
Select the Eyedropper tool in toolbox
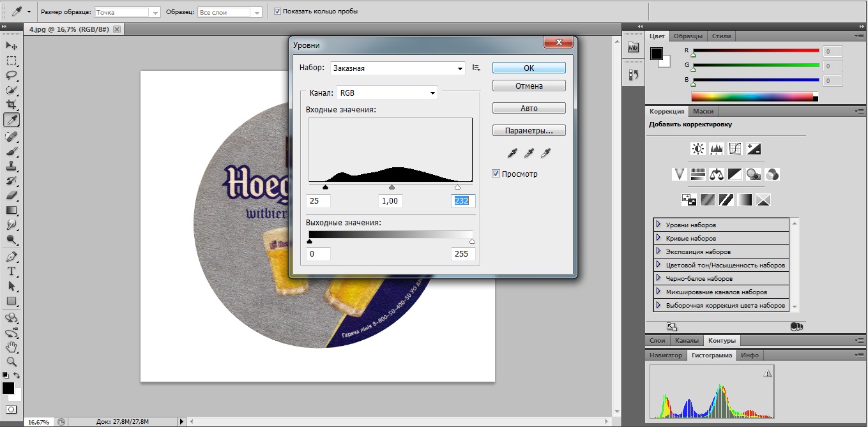coord(11,119)
